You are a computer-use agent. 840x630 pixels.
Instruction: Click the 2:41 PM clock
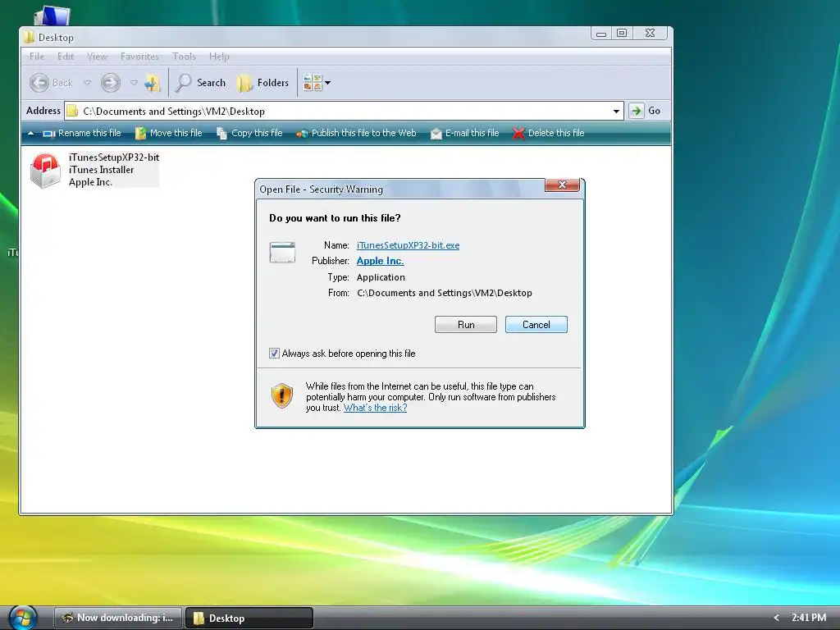pyautogui.click(x=809, y=618)
